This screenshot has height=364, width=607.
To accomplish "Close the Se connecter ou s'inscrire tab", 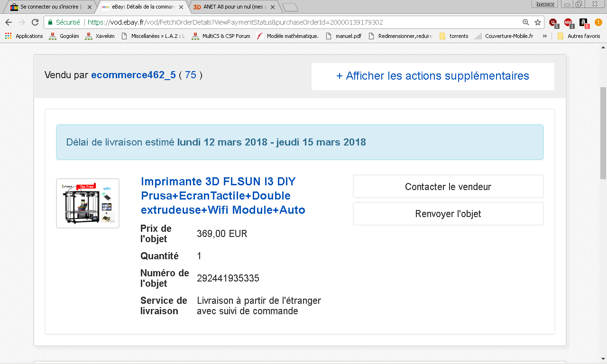I will (89, 7).
